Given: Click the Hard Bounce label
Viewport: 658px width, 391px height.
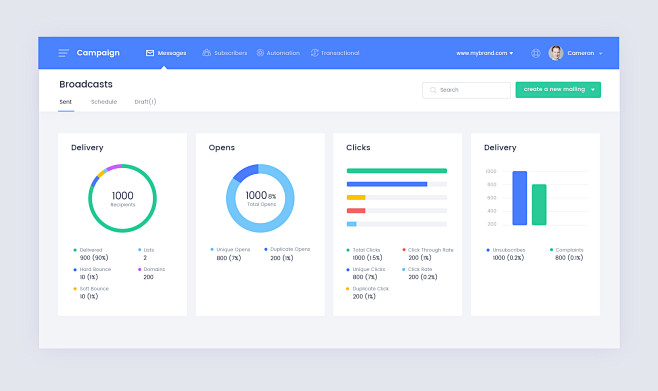Looking at the screenshot, I should pyautogui.click(x=95, y=269).
